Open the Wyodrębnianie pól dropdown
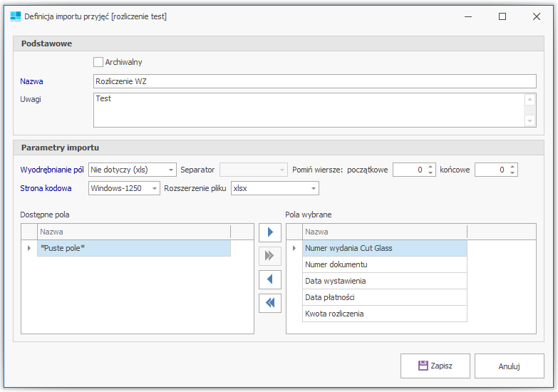Viewport: 558px width, 392px height. pyautogui.click(x=171, y=170)
